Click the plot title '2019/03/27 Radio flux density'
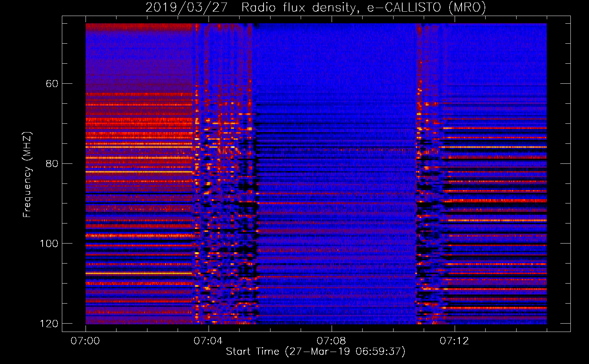Image resolution: width=589 pixels, height=364 pixels. [x=316, y=7]
